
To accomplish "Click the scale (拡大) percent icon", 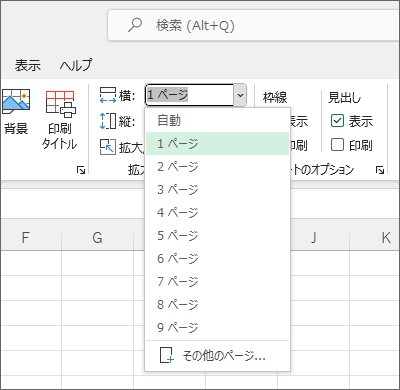I will pyautogui.click(x=108, y=147).
